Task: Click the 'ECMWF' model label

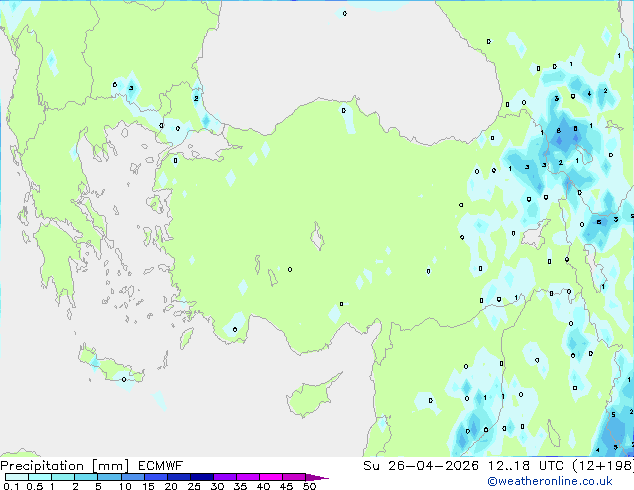Action: point(161,466)
